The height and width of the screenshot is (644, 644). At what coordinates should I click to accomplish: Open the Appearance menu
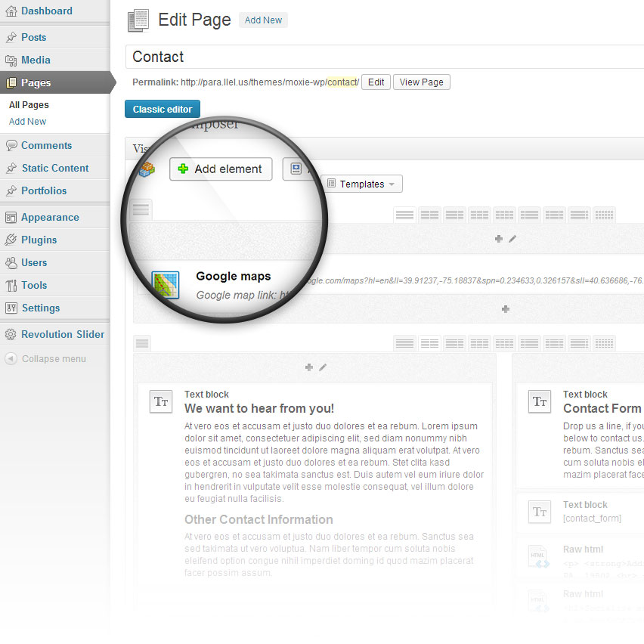click(x=50, y=217)
